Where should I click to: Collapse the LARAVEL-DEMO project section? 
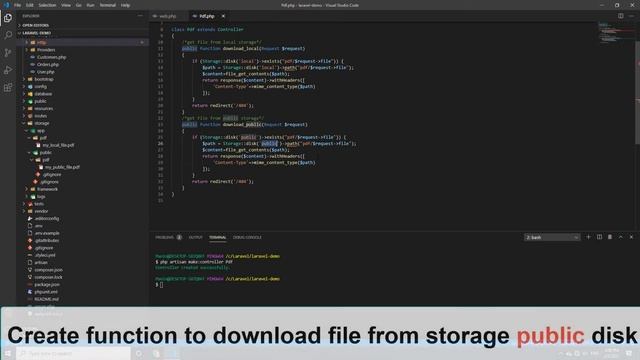pos(37,33)
